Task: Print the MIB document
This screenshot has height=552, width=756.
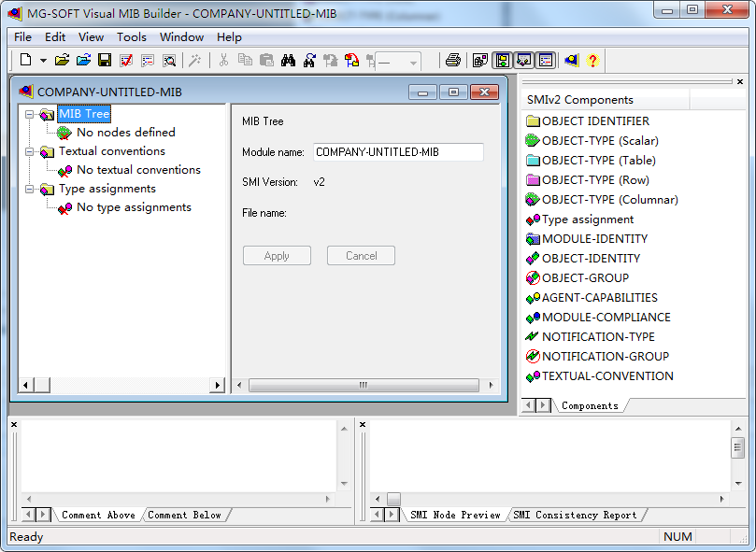Action: pyautogui.click(x=452, y=60)
